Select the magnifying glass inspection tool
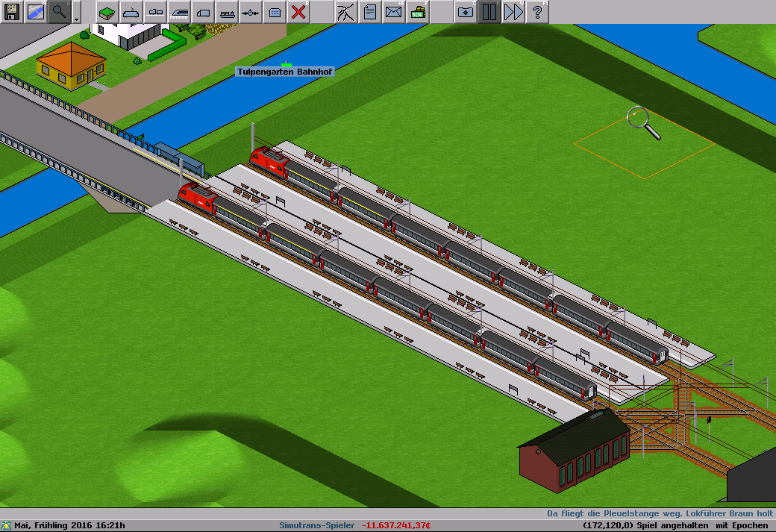This screenshot has width=776, height=532. pyautogui.click(x=60, y=11)
